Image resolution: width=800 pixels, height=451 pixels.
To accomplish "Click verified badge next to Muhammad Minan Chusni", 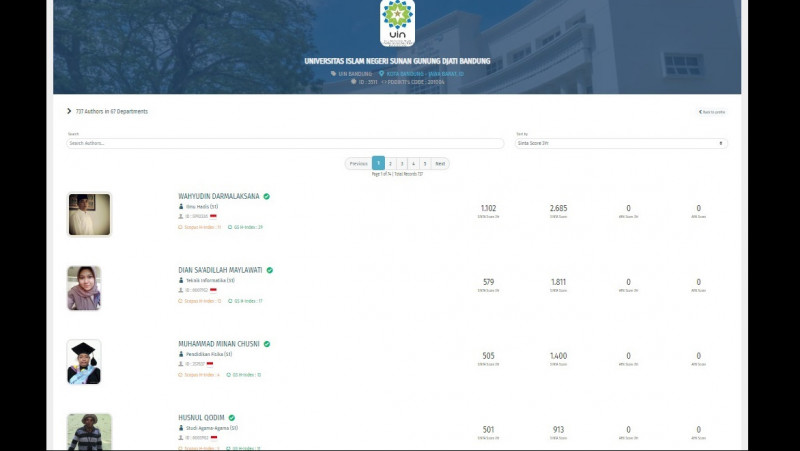I will 267,344.
